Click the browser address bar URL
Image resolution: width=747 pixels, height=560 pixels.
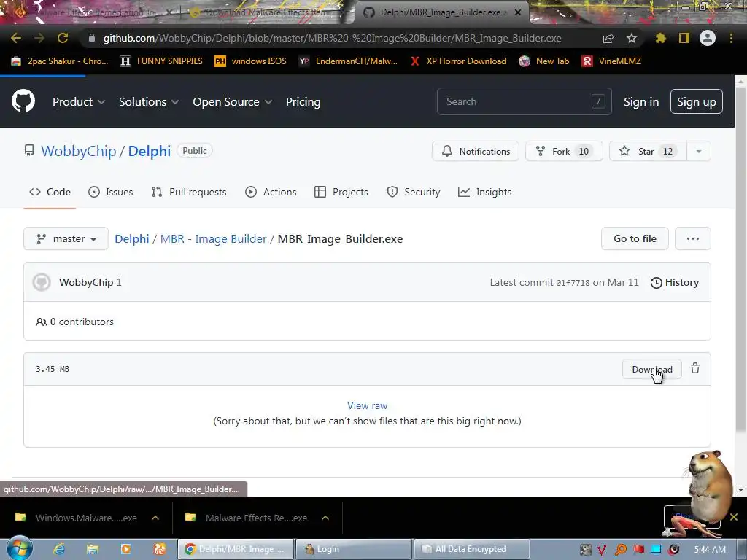click(x=332, y=38)
